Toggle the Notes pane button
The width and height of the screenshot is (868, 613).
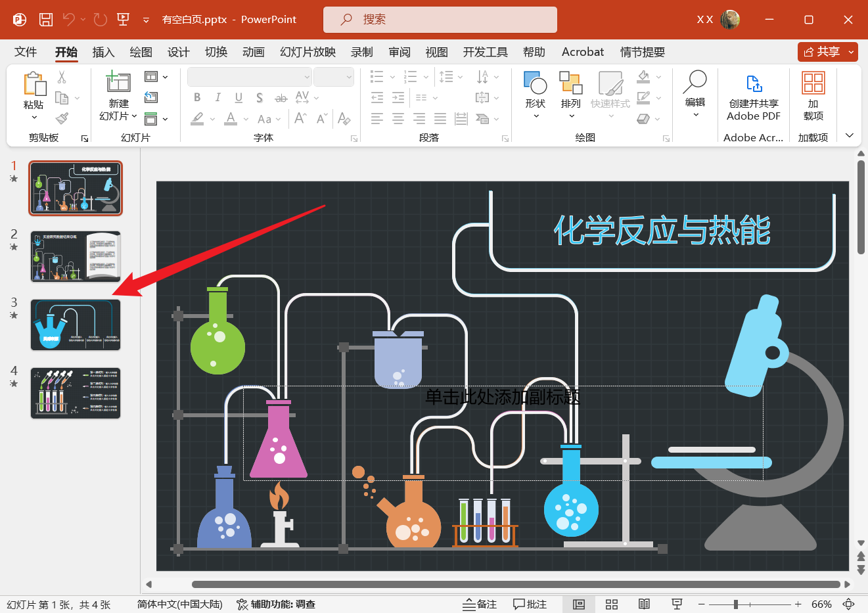(x=480, y=604)
